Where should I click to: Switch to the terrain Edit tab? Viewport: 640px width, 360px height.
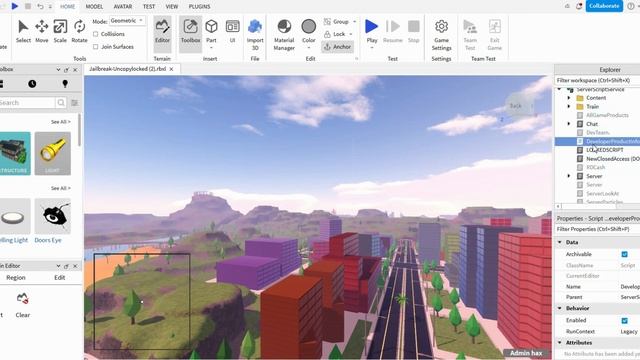click(x=60, y=278)
